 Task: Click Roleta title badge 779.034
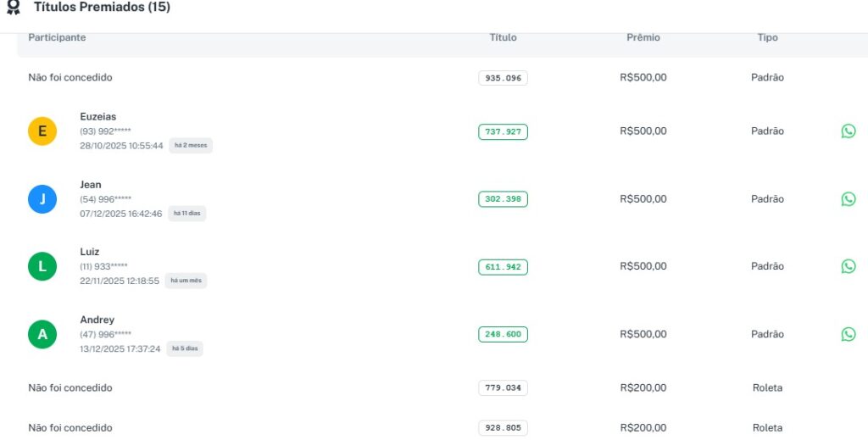click(x=503, y=388)
